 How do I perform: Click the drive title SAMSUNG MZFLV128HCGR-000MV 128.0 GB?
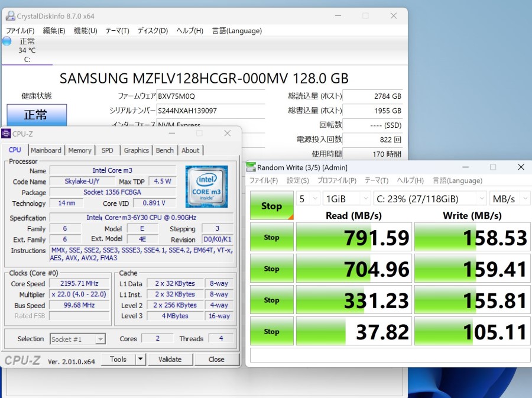[204, 79]
